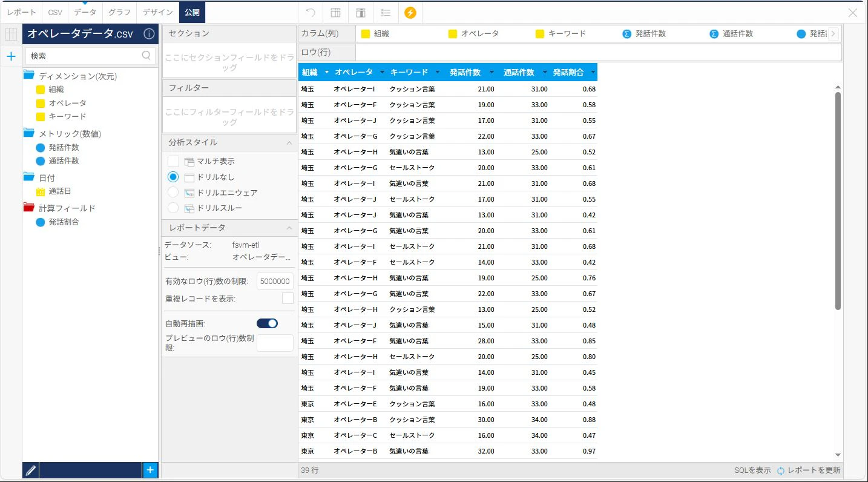This screenshot has width=868, height=482.
Task: Click the blue plus icon in left sidebar
Action: click(x=11, y=56)
